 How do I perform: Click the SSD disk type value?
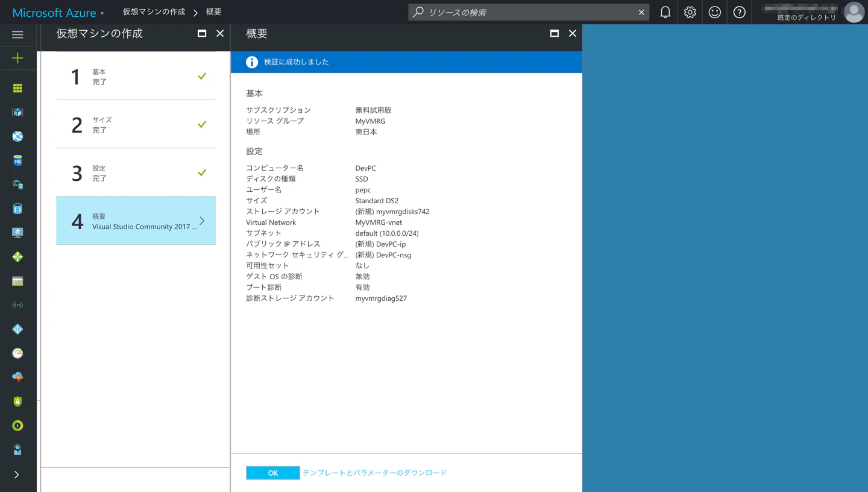coord(362,179)
